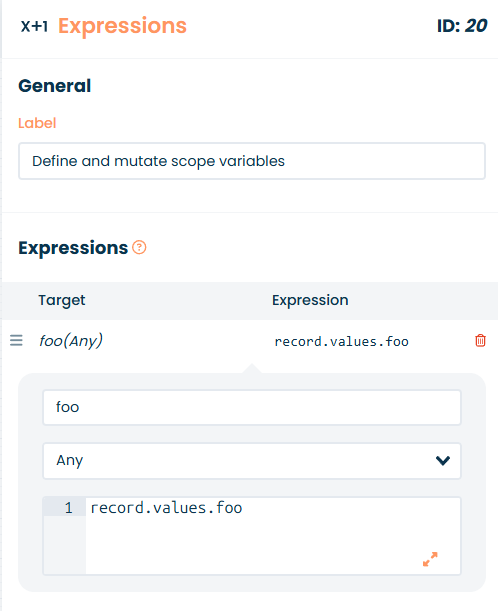Viewport: 498px width, 611px height.
Task: Delete the foo expression with trash icon
Action: [x=480, y=341]
